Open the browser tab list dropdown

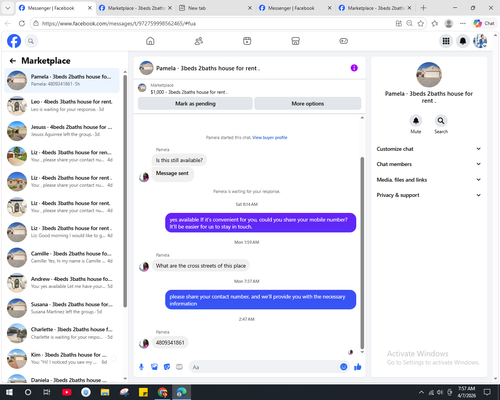click(x=7, y=8)
